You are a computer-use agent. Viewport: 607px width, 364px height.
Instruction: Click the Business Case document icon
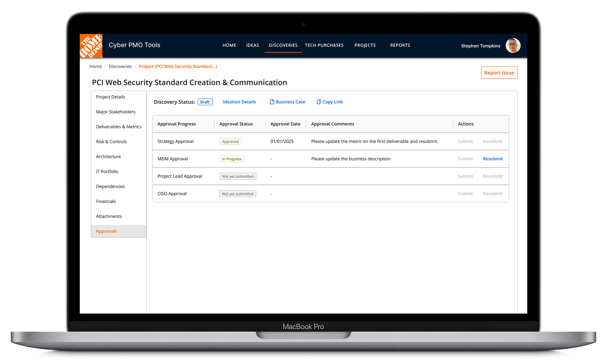tap(272, 102)
